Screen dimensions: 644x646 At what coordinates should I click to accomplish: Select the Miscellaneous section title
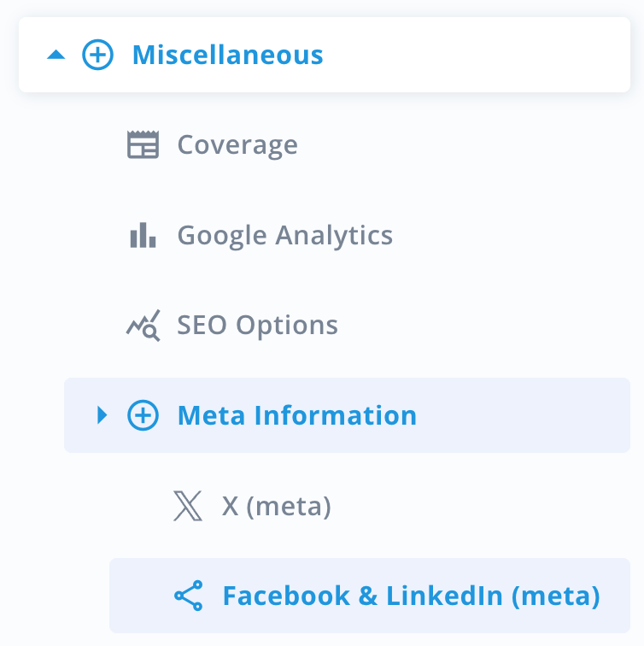point(227,56)
